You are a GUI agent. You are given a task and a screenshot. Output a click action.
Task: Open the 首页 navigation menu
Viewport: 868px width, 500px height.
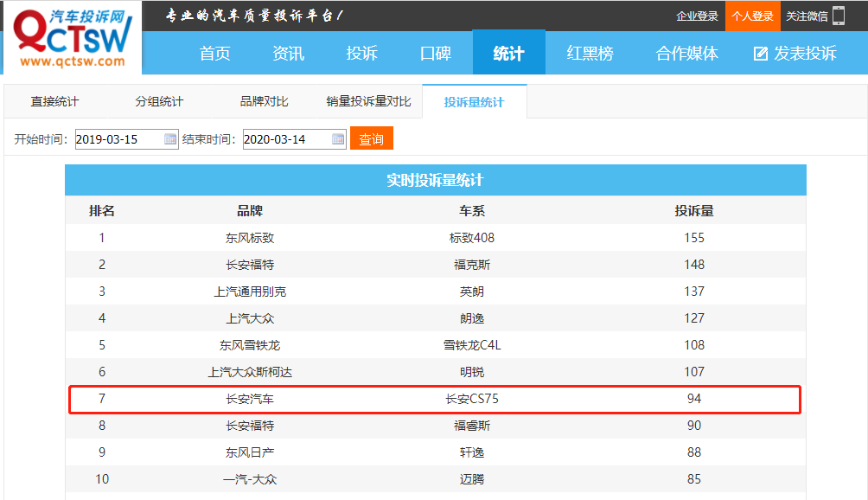[x=214, y=54]
